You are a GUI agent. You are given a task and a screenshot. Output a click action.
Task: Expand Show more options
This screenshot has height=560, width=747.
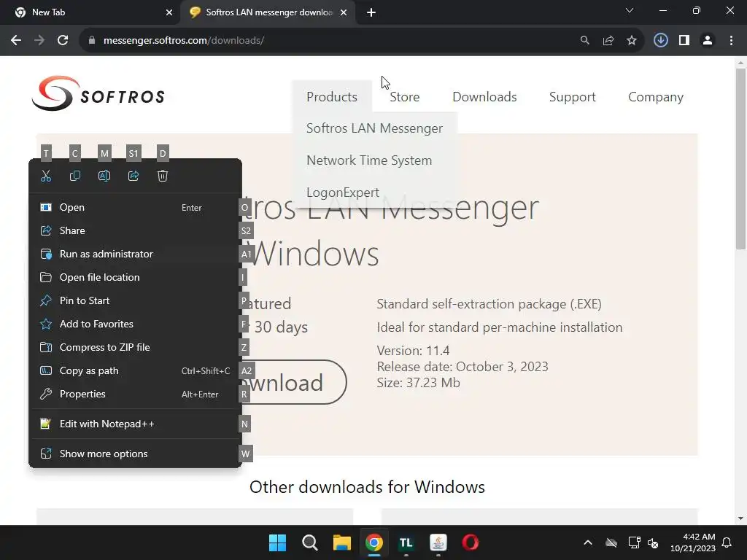135,454
